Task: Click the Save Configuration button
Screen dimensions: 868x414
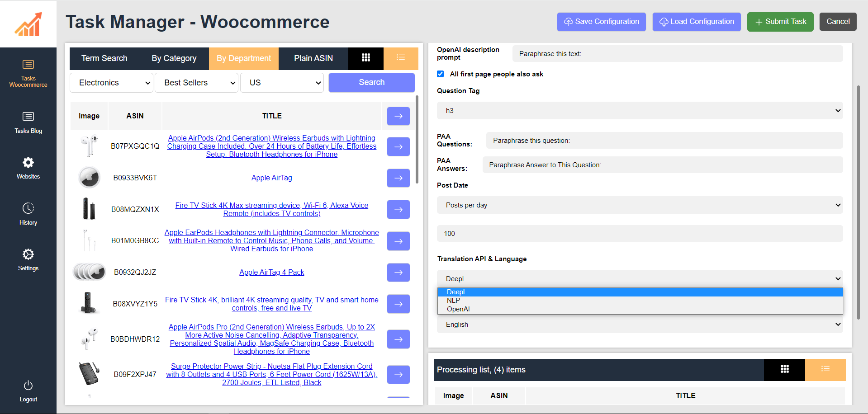Action: click(x=601, y=22)
